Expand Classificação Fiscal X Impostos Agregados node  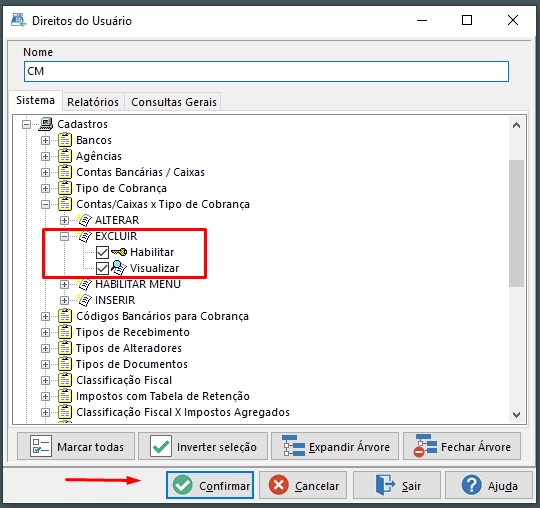(45, 412)
